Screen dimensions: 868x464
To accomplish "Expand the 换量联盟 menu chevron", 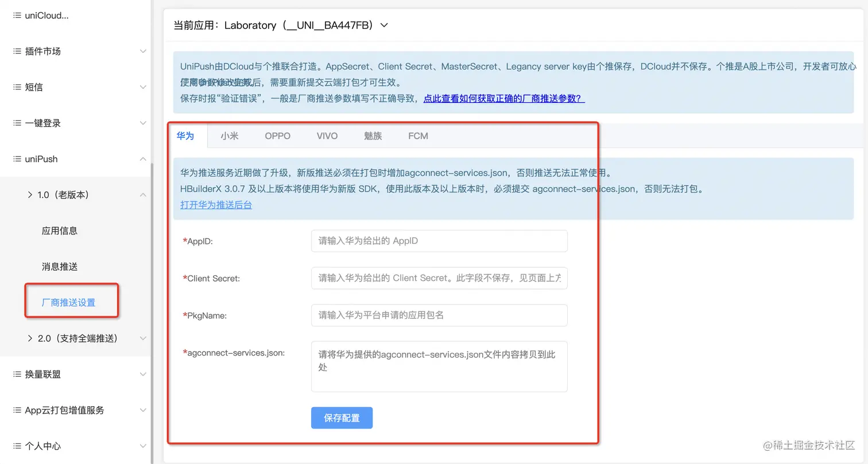I will [143, 374].
